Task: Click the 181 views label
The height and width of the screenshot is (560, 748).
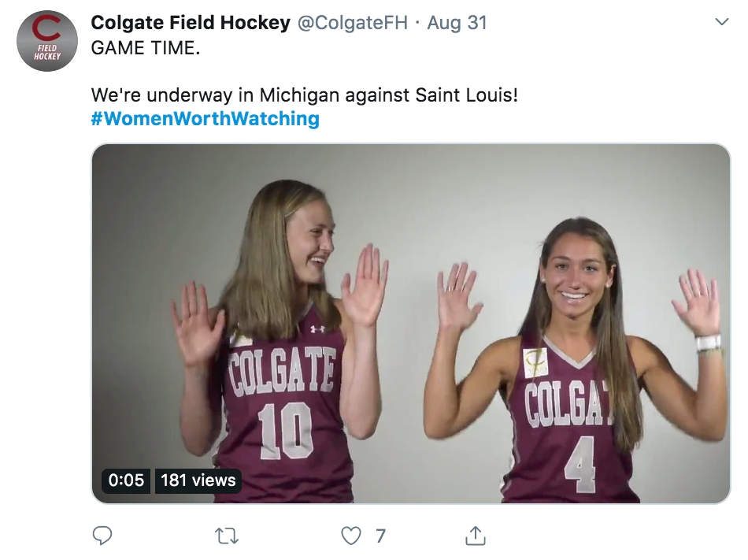Action: (198, 480)
